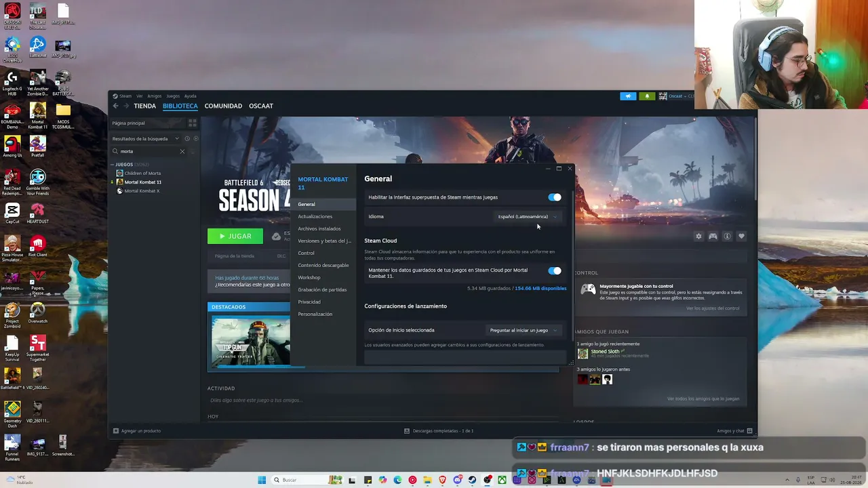
Task: Open Steam from the taskbar
Action: (x=473, y=480)
